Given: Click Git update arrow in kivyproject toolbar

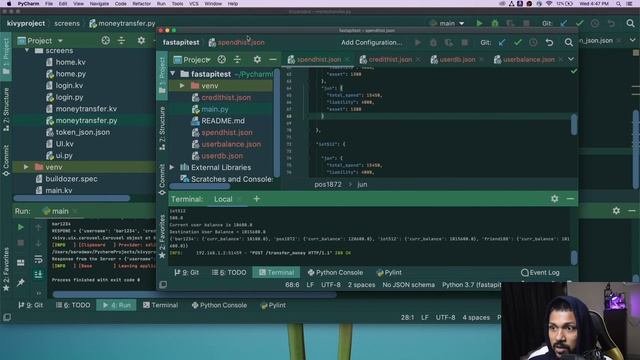Looking at the screenshot, I should pyautogui.click(x=564, y=23).
